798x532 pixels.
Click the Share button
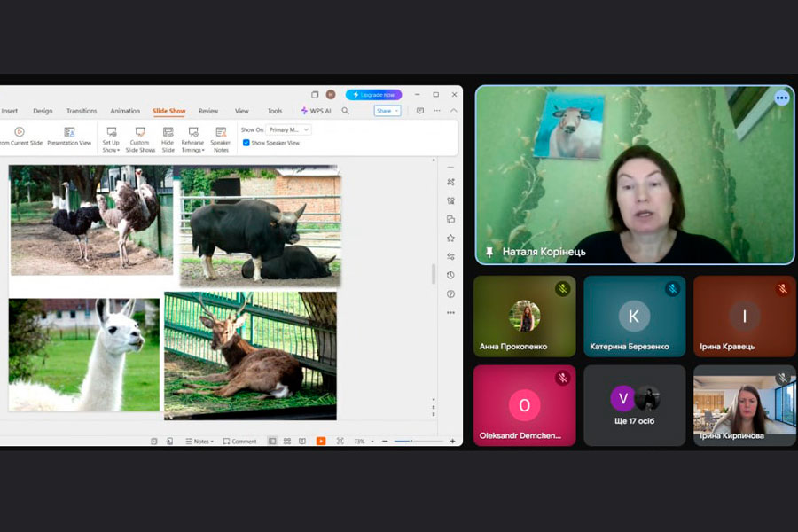pyautogui.click(x=387, y=111)
